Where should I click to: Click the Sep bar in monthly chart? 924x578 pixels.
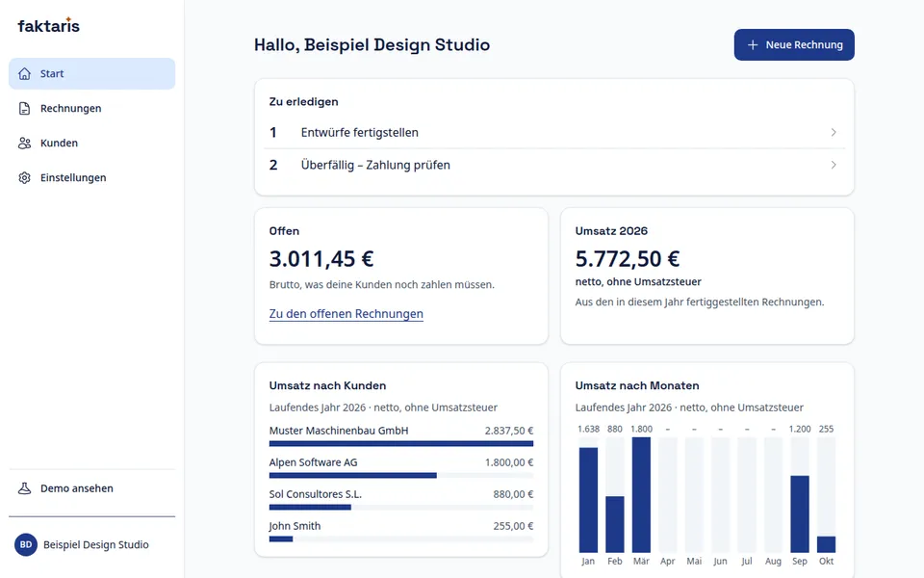pyautogui.click(x=800, y=514)
